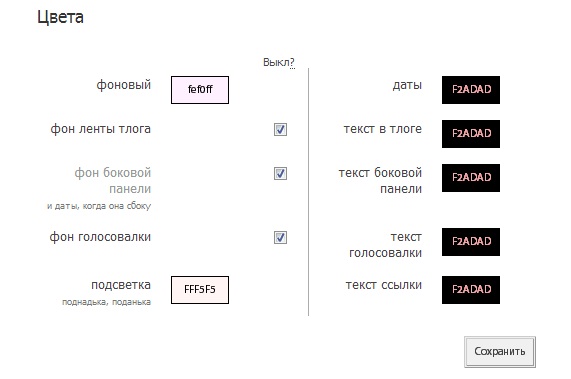The image size is (571, 379).
Task: Click the Сохранить button
Action: pyautogui.click(x=500, y=352)
